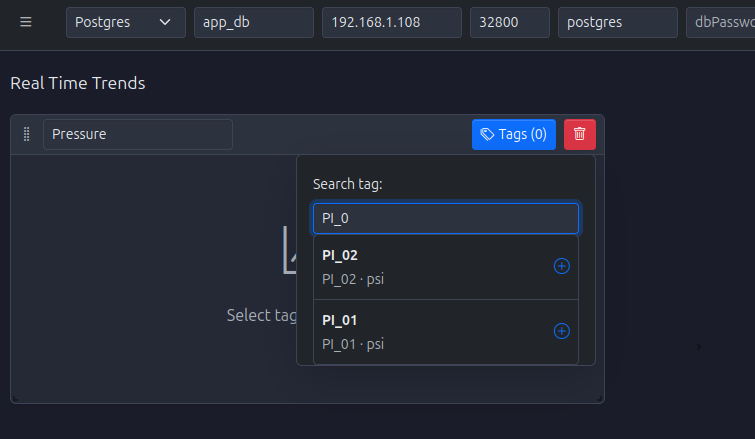The width and height of the screenshot is (755, 439).
Task: Add tag PI_02 with plus icon
Action: point(561,266)
